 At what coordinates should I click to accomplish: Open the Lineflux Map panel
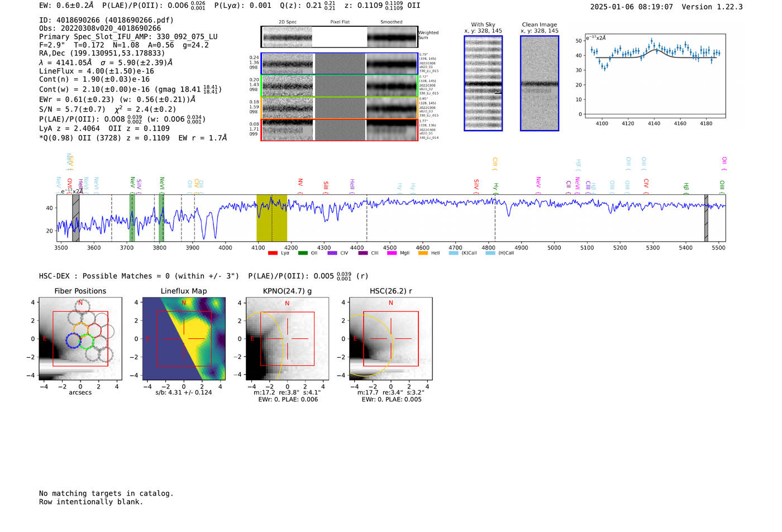184,338
